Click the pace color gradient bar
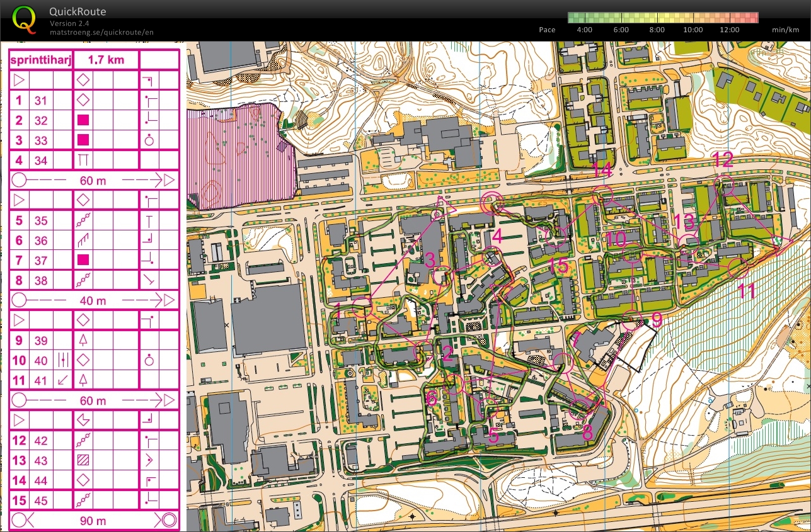The height and width of the screenshot is (532, 811). [x=664, y=18]
